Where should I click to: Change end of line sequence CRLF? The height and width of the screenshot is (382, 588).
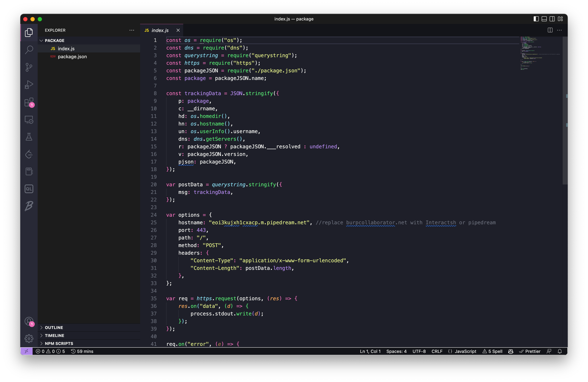coord(437,351)
